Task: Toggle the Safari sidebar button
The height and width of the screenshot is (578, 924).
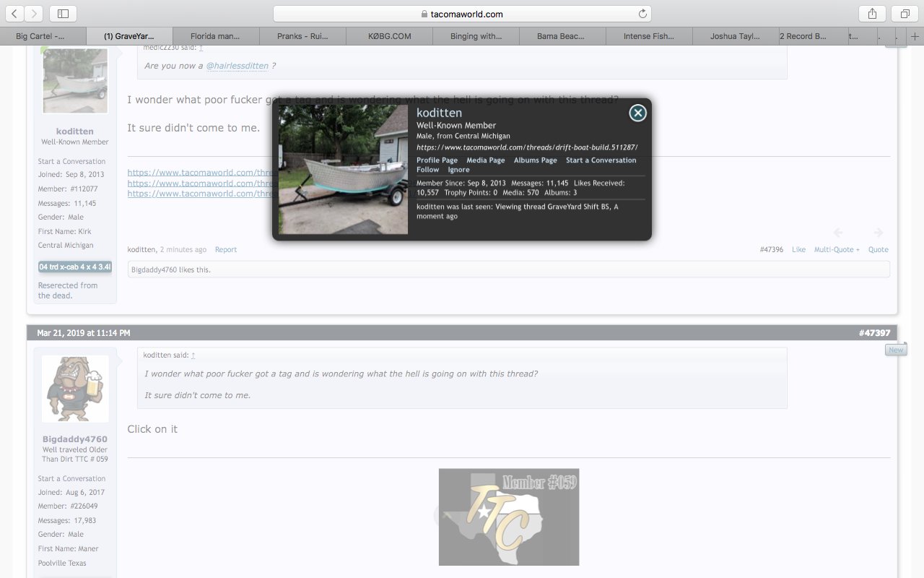Action: click(63, 14)
